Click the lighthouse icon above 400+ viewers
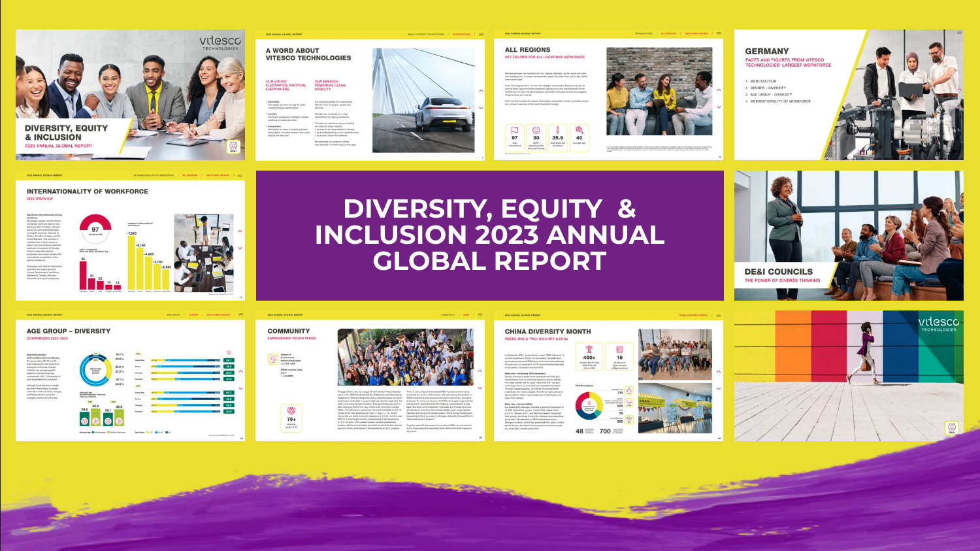Screen dimensions: 980x551 coord(589,349)
